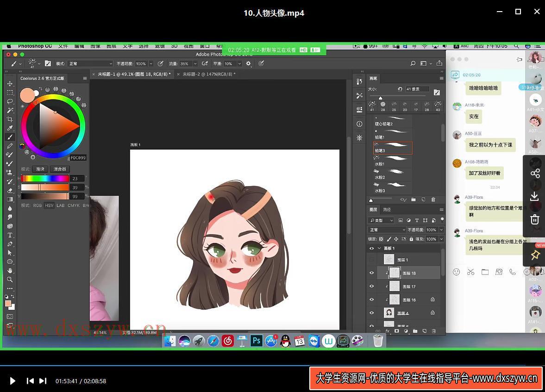
Task: Select the Pencil tool below the Brush
Action: coord(10,146)
